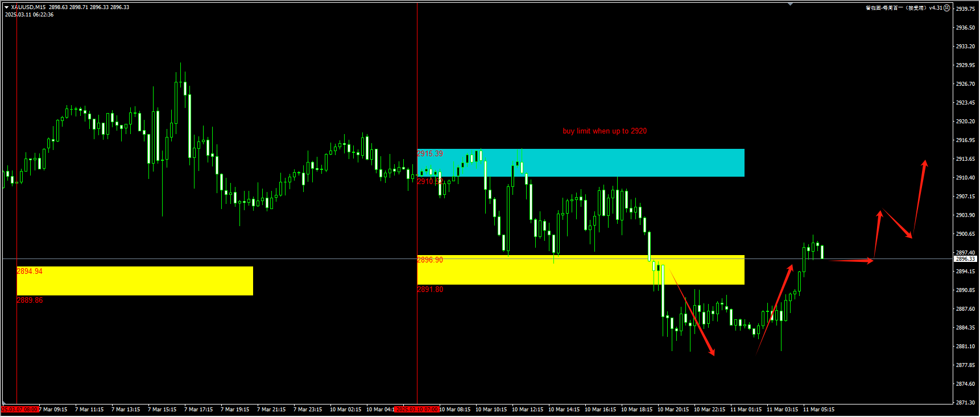Select the red 2891.80 price label
This screenshot has width=980, height=417.
click(430, 290)
